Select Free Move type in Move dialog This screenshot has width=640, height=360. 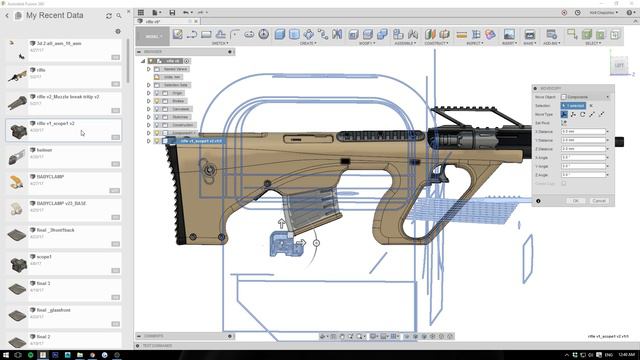click(564, 115)
